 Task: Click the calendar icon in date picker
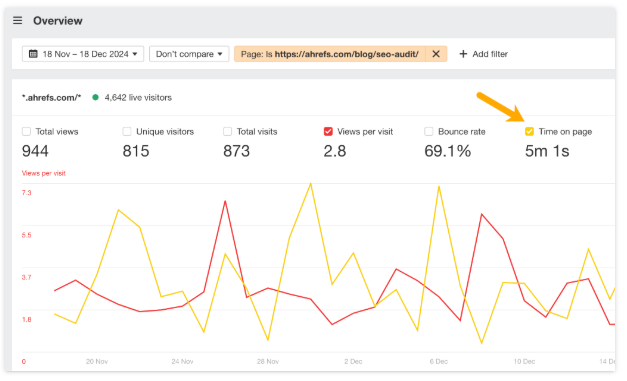coord(33,54)
